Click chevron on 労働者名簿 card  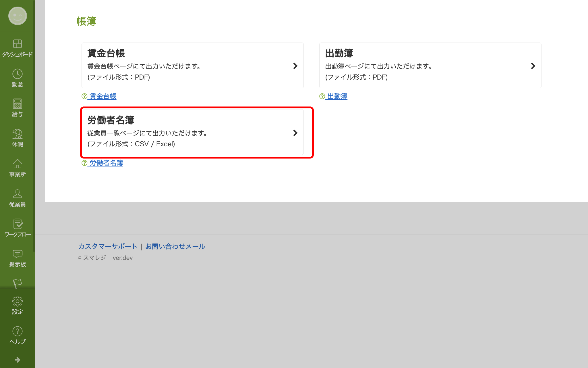(295, 133)
